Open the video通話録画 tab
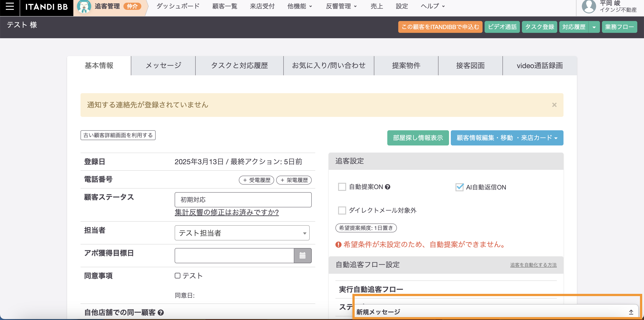 click(540, 66)
